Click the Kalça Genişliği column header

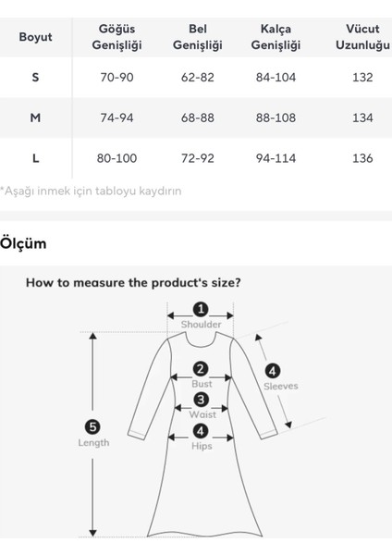tap(276, 37)
